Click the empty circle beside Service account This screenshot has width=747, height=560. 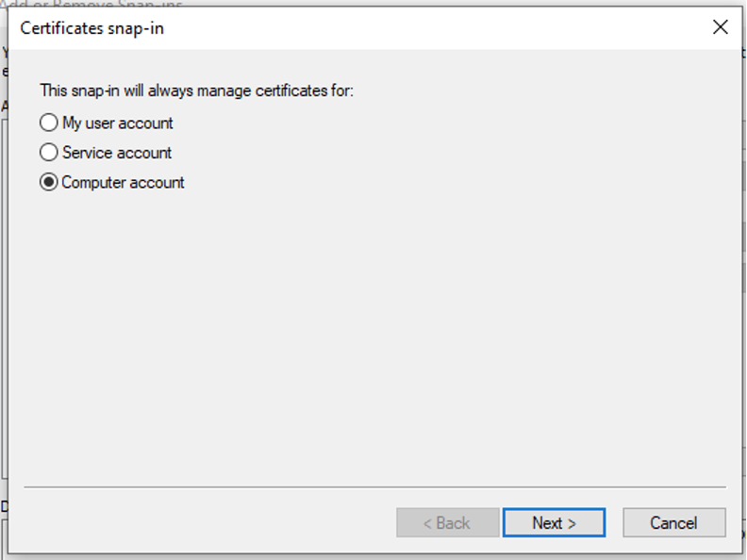pos(49,153)
